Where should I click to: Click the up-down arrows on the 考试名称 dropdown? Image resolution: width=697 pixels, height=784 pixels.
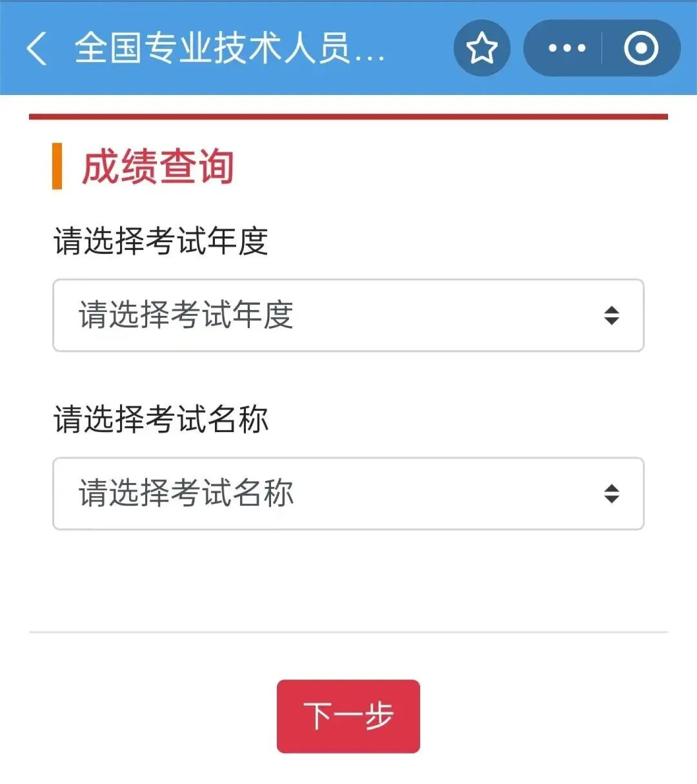(611, 494)
